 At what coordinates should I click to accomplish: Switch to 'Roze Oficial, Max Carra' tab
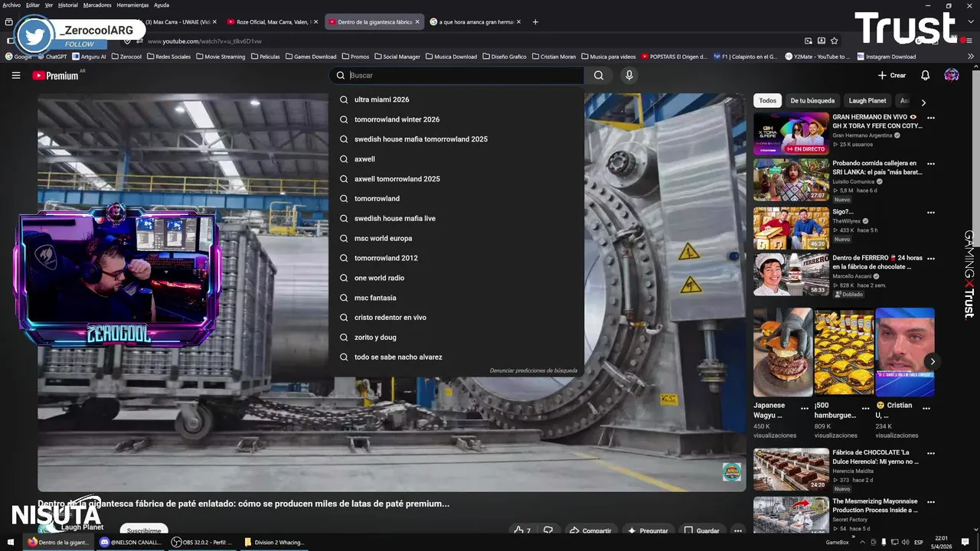point(272,22)
